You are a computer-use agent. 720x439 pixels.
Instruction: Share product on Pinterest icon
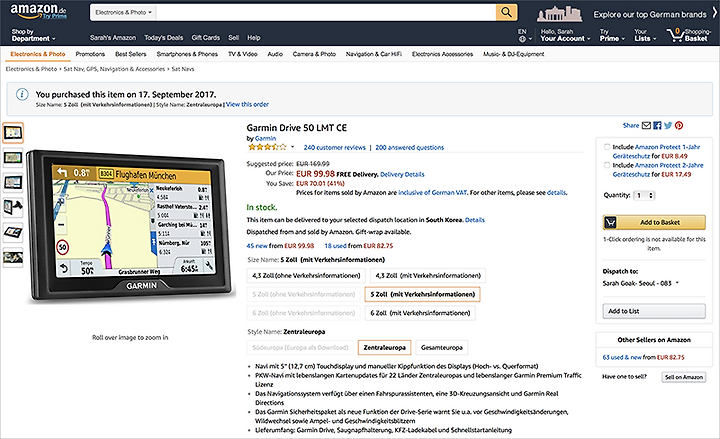click(679, 125)
